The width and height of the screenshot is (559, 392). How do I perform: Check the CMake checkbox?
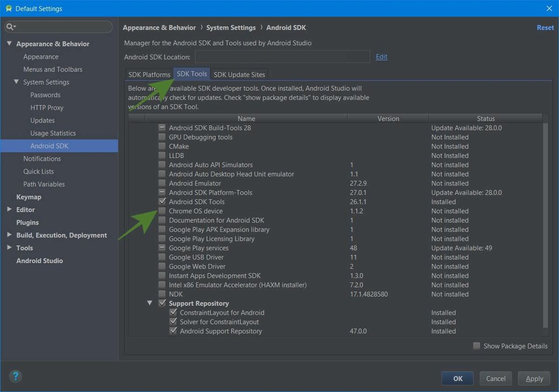pyautogui.click(x=162, y=146)
